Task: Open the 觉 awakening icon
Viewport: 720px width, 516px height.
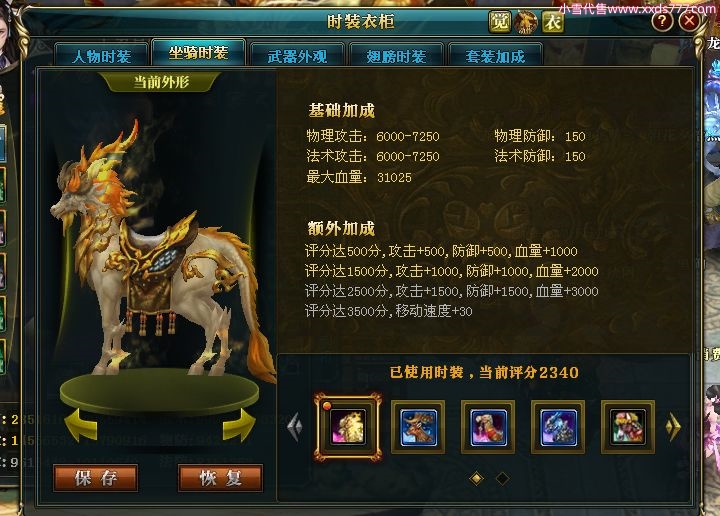Action: 499,21
